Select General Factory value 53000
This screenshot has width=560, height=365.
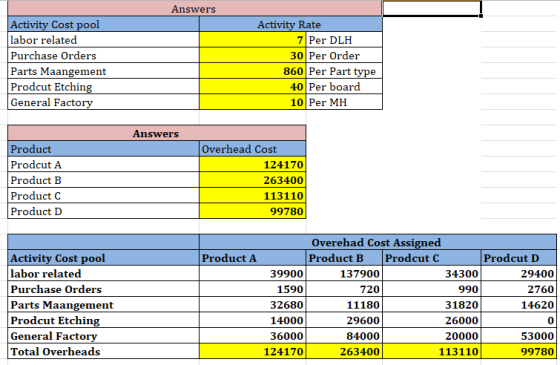[x=519, y=336]
